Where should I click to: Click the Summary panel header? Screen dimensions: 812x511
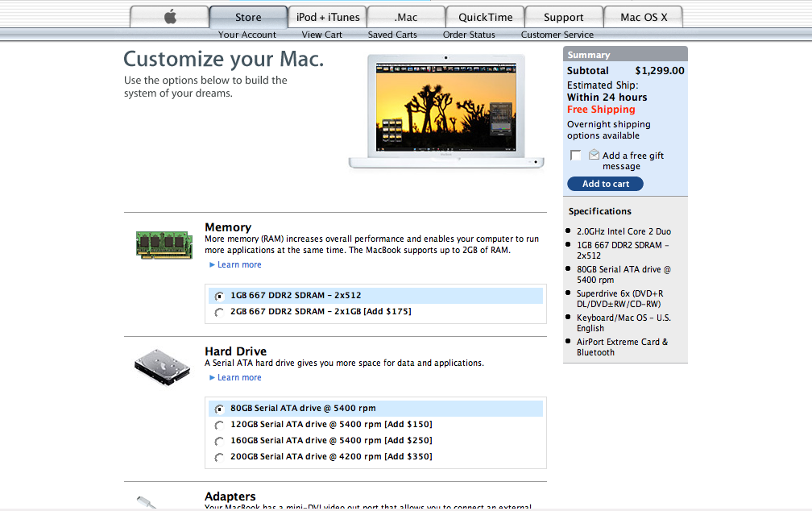[x=626, y=54]
